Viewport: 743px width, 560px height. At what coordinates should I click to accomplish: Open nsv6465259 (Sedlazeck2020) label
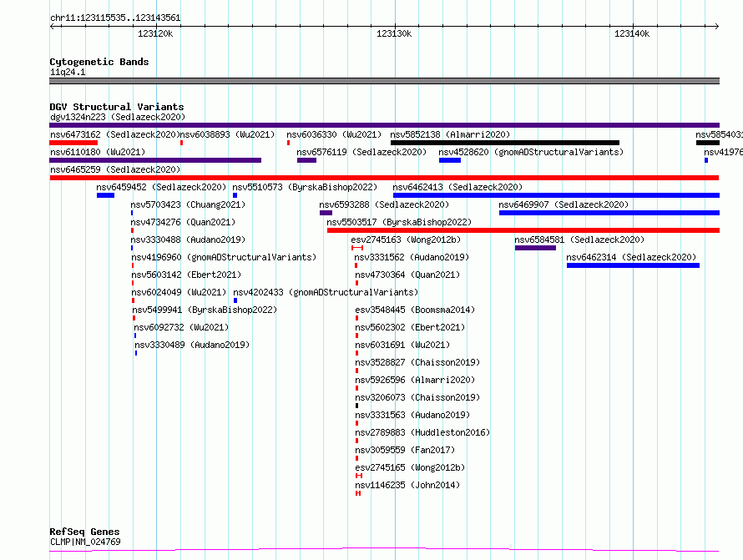pyautogui.click(x=115, y=169)
